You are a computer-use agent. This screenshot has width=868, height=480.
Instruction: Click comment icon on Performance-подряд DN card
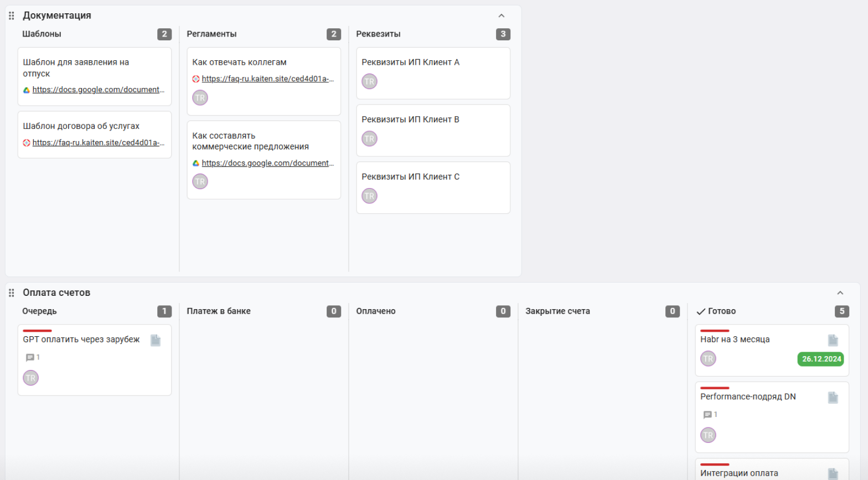707,415
